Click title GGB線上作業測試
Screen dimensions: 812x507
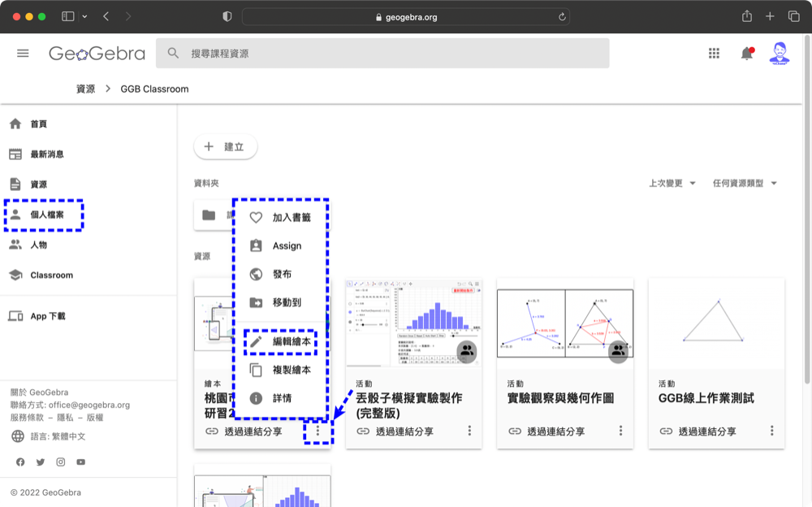point(706,398)
